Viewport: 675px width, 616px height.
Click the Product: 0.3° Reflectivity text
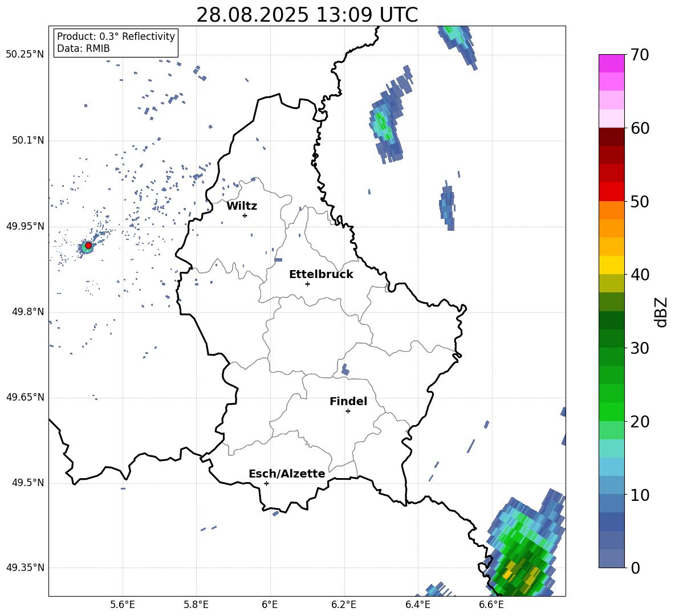116,36
